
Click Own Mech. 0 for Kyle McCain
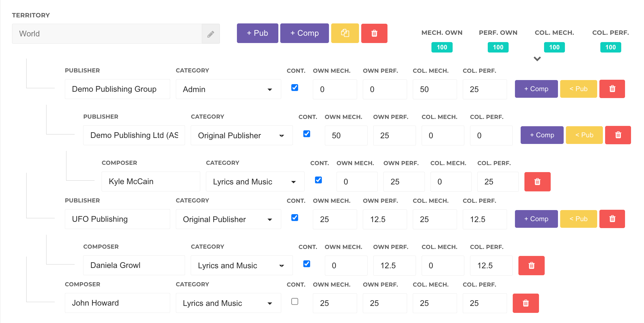(357, 182)
